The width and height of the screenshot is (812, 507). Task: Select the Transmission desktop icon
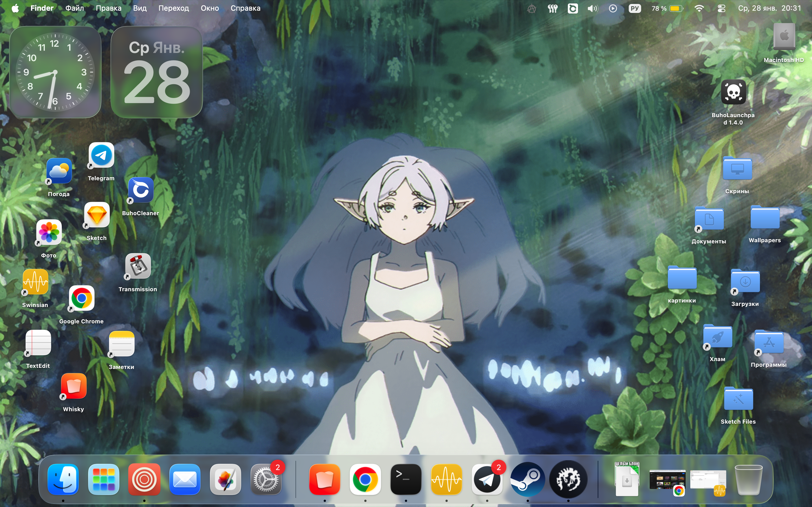(x=138, y=266)
